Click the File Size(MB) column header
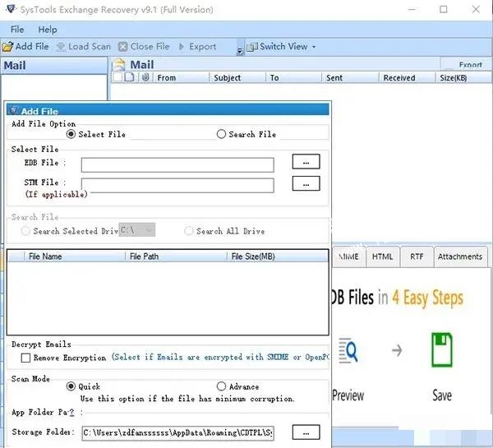493x448 pixels. tap(278, 256)
